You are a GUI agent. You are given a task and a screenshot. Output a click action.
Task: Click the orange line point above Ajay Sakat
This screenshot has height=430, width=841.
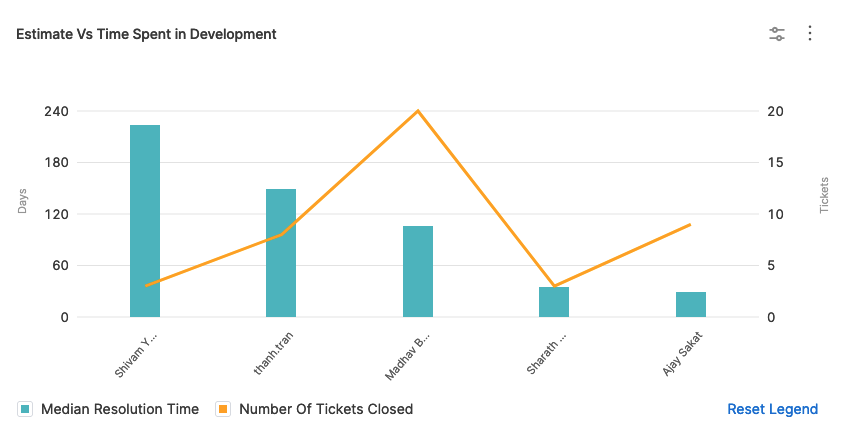690,225
